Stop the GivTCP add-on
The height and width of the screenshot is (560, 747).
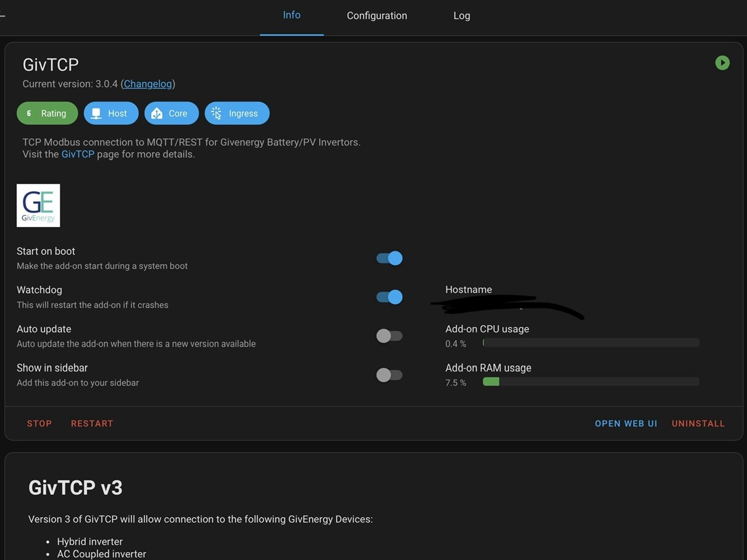(40, 423)
